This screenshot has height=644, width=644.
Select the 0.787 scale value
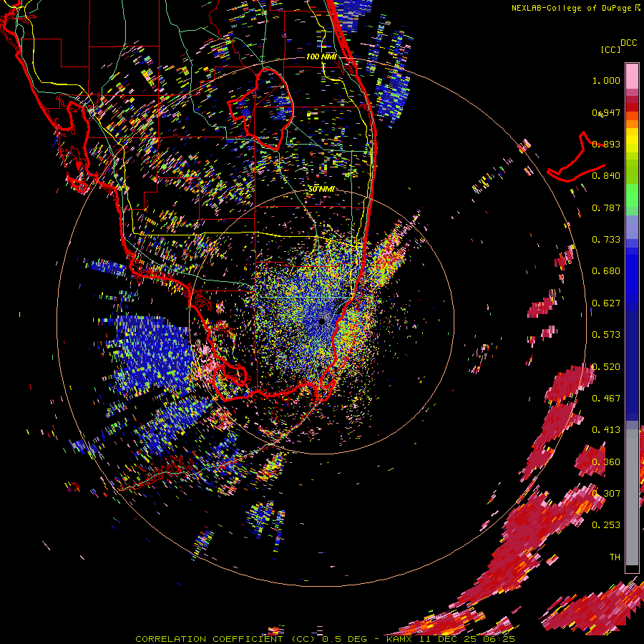click(x=606, y=208)
